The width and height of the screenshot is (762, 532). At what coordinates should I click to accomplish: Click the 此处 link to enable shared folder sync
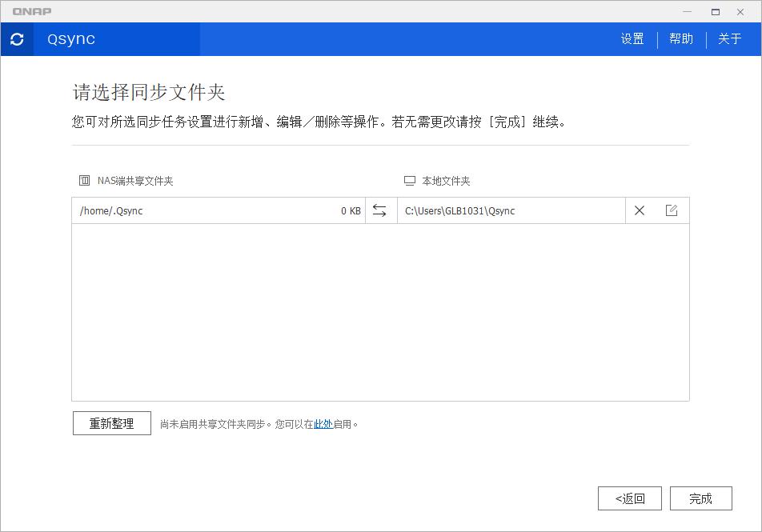pos(323,423)
